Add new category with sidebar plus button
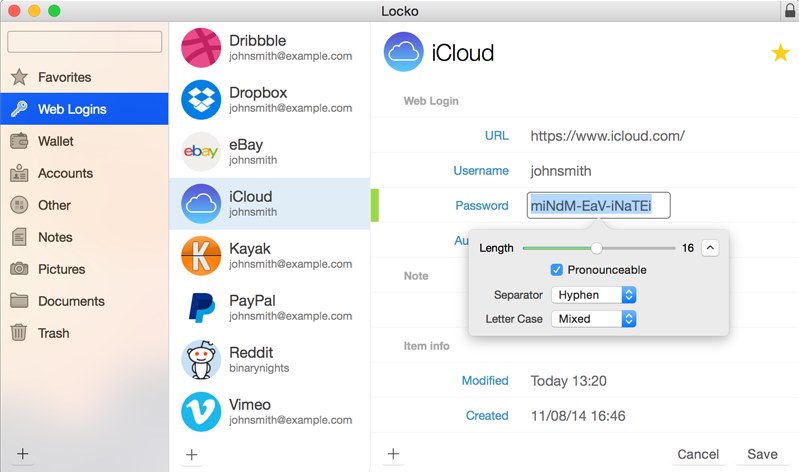The image size is (799, 472). 22,454
